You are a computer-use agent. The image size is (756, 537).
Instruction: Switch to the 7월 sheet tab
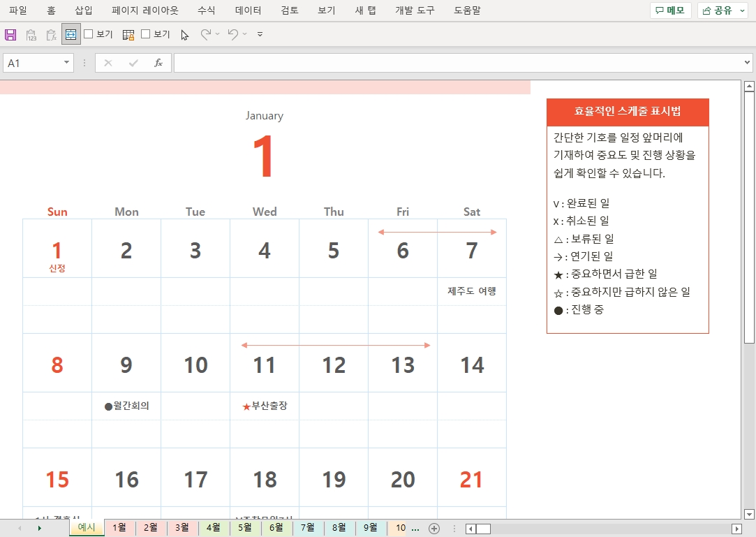307,528
